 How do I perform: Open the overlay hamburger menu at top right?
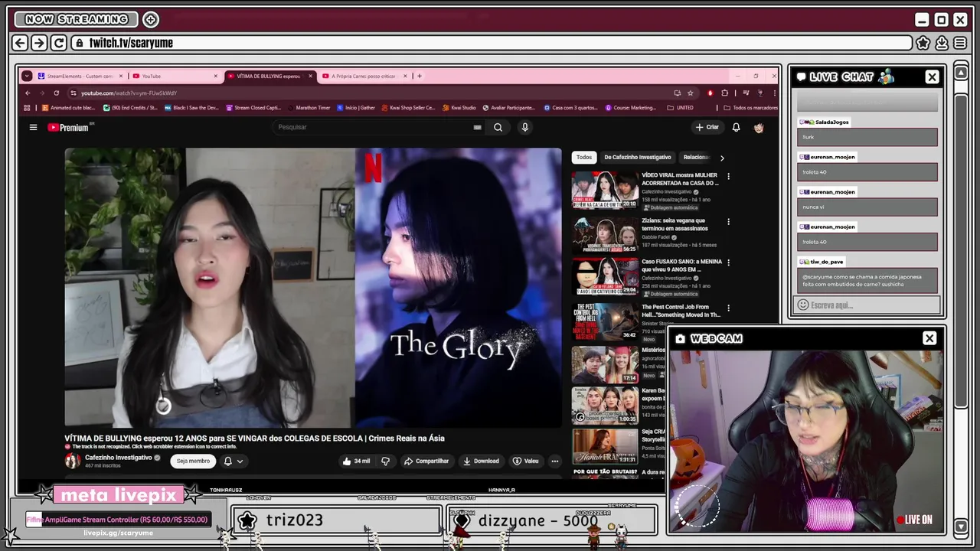point(960,43)
